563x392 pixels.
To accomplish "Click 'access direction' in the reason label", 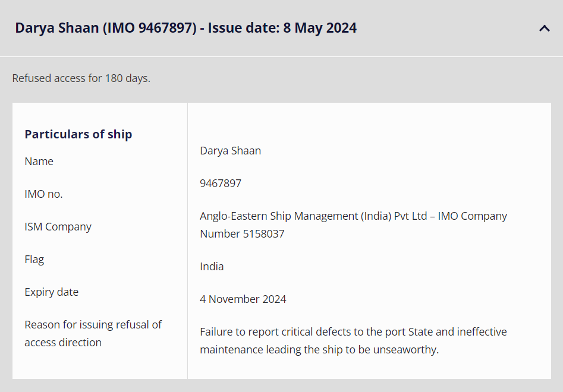I will (x=63, y=343).
